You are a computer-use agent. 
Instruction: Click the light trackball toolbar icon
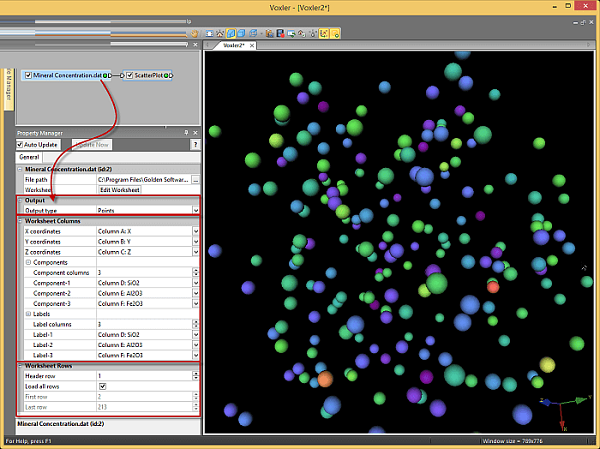click(313, 34)
